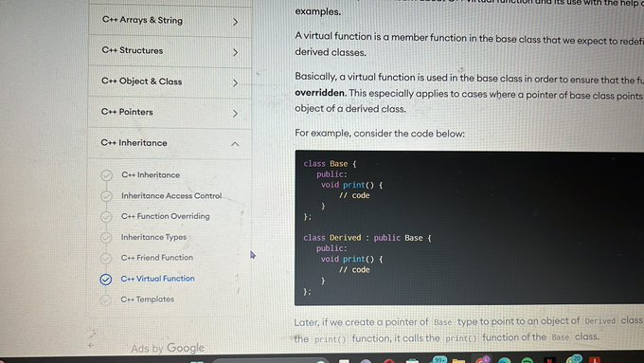Click 'For example, consider the code below:' text

point(380,134)
